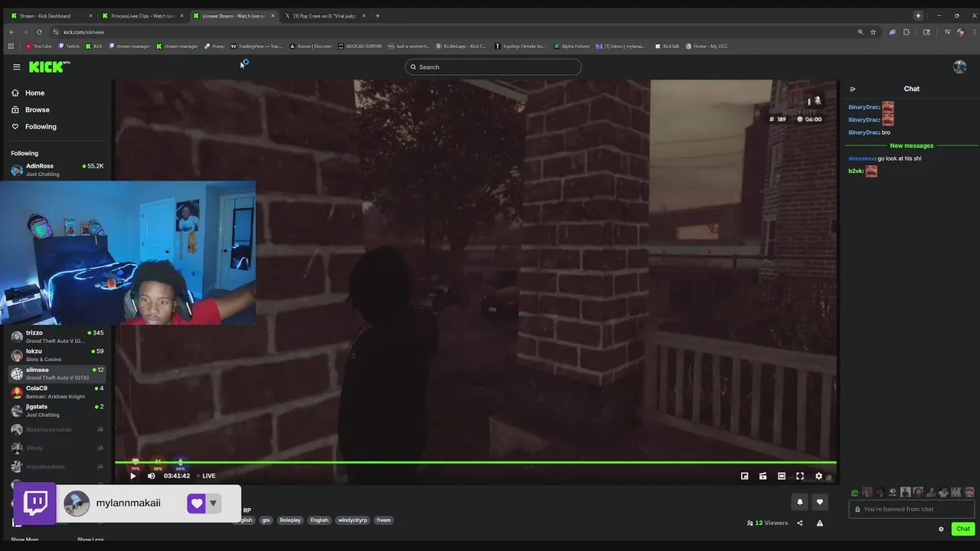Open Alpha Futures bookmark
Image resolution: width=980 pixels, height=551 pixels.
click(x=572, y=46)
